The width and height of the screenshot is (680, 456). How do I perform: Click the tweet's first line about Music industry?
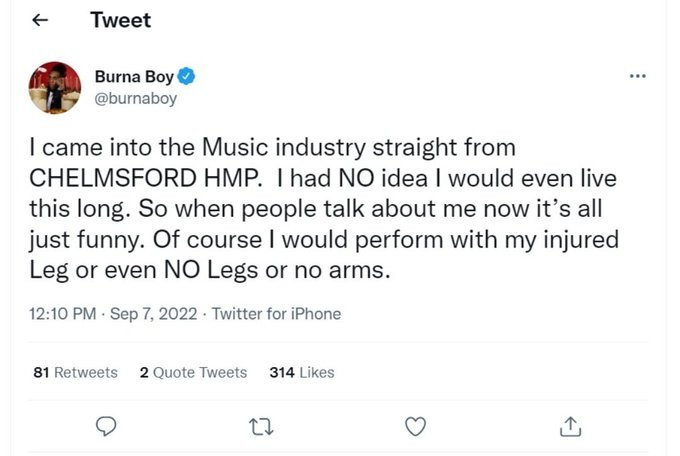(x=272, y=148)
